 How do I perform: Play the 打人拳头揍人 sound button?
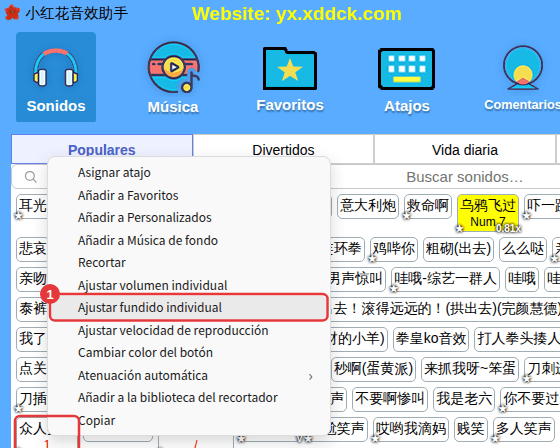(x=517, y=339)
